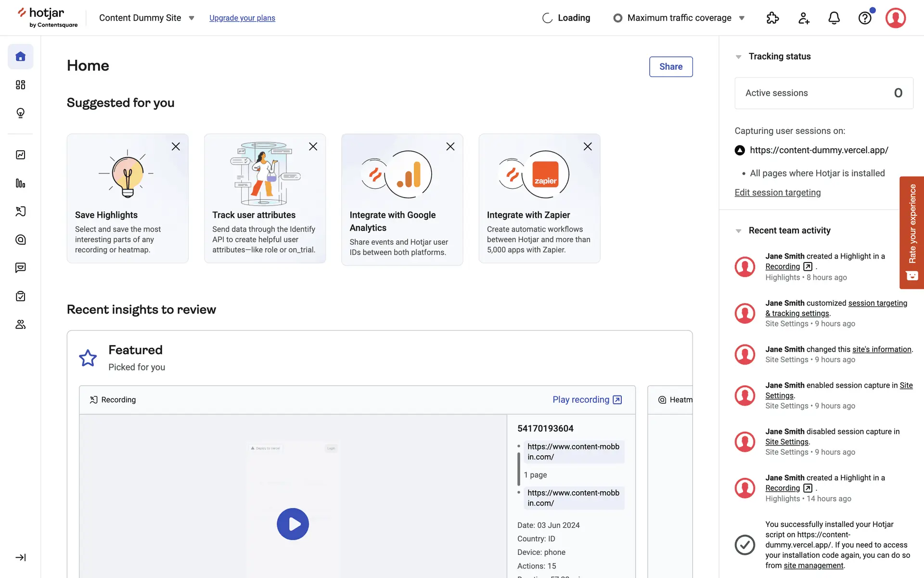Open the Rate your experience tab
Viewport: 924px width, 578px height.
[911, 232]
